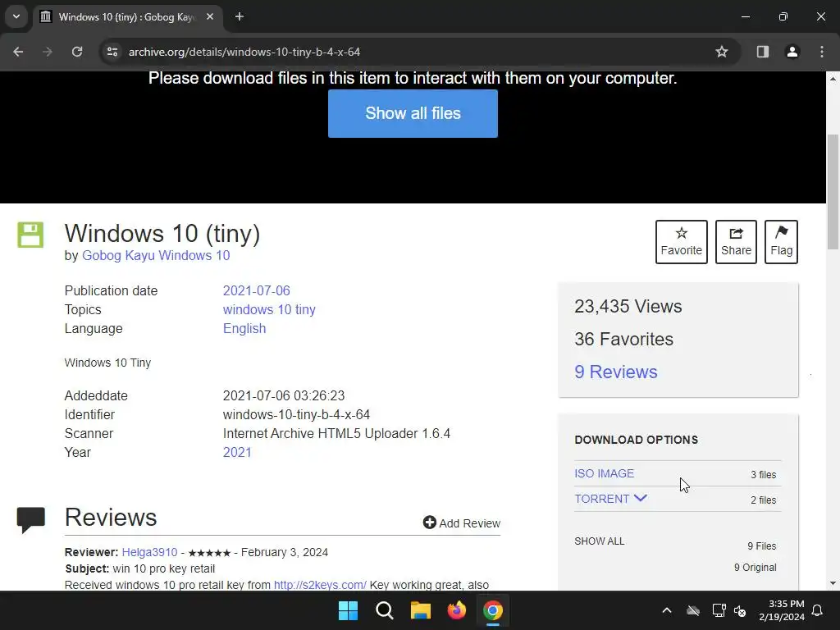This screenshot has height=630, width=840.
Task: Open the windows 10 tiny topic link
Action: click(269, 309)
